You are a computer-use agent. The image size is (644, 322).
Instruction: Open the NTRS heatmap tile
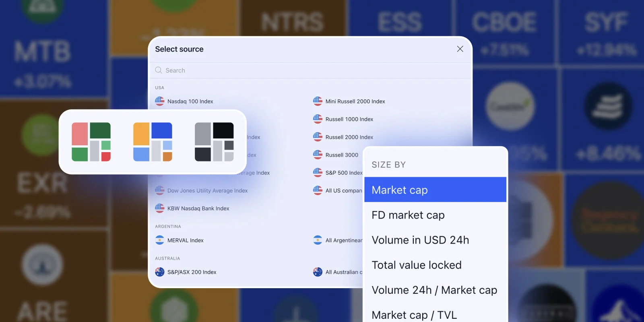coord(293,18)
